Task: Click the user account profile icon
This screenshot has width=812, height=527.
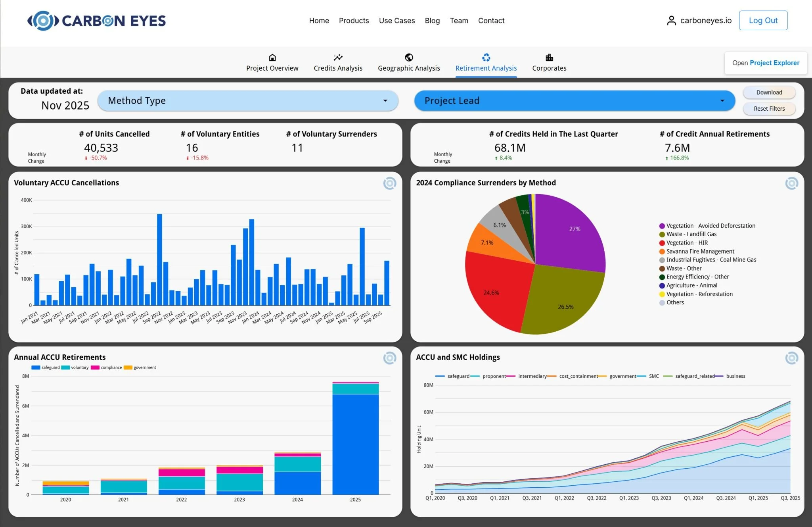Action: (671, 21)
